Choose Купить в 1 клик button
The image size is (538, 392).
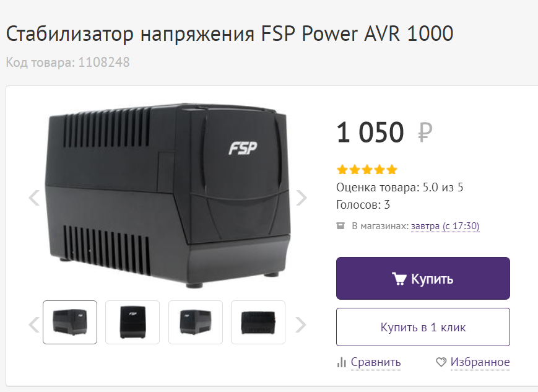tap(423, 327)
